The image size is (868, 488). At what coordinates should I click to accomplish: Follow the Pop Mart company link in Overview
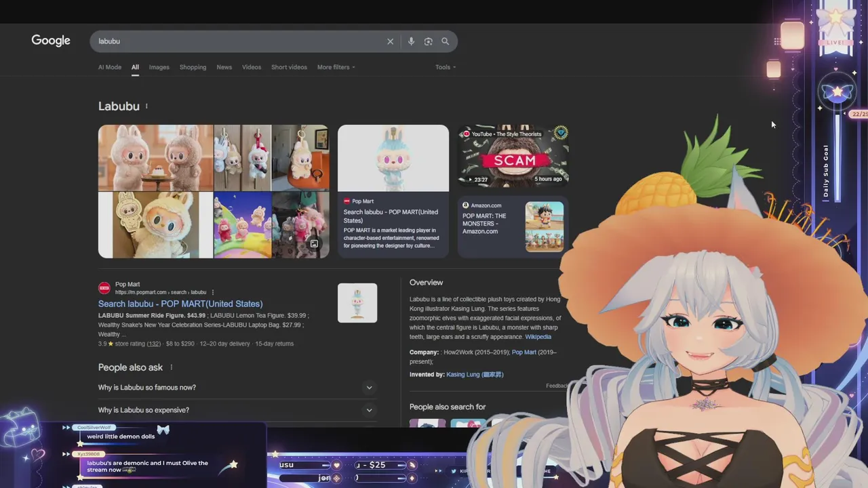[x=524, y=352]
